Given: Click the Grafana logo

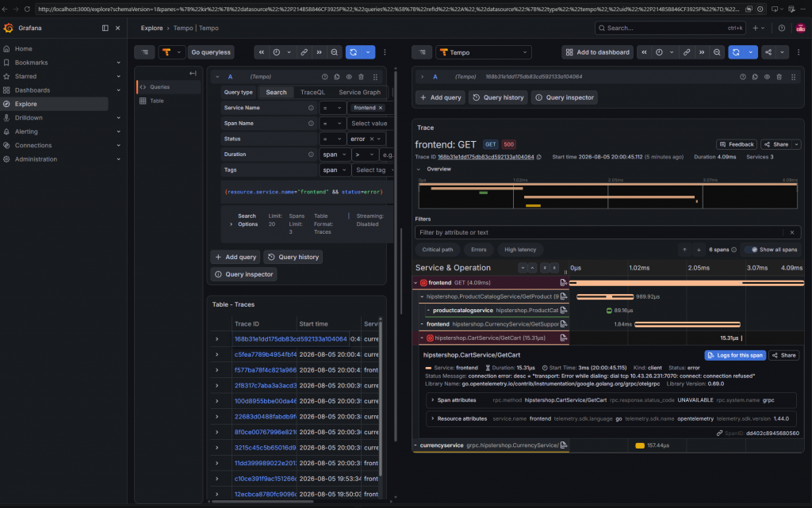Looking at the screenshot, I should pos(8,28).
